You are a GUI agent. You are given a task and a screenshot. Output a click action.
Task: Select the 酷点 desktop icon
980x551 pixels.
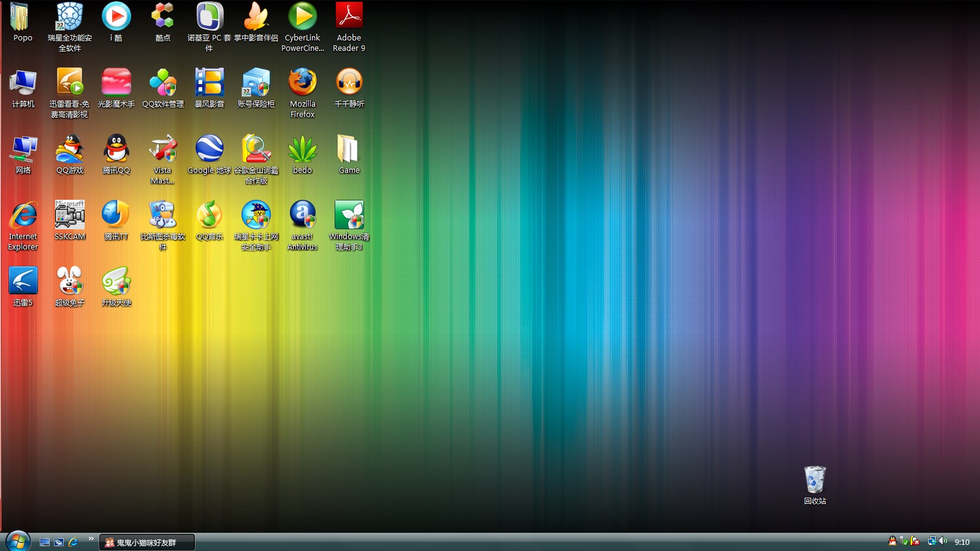163,23
